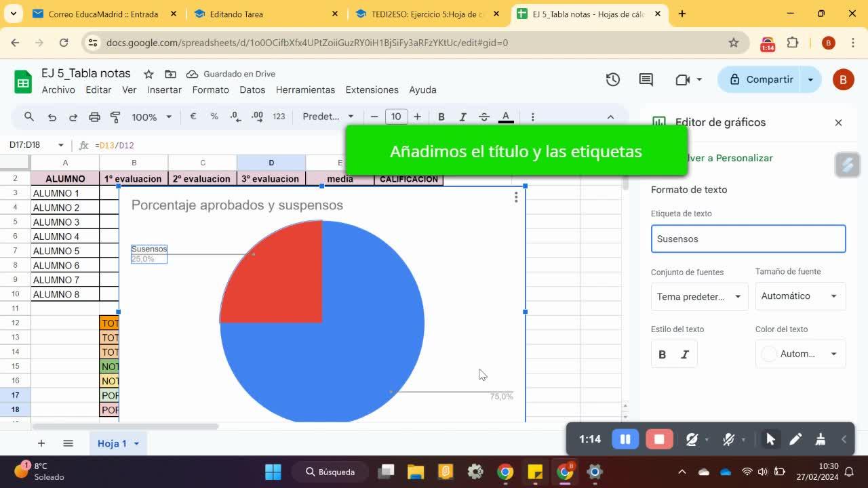Viewport: 868px width, 488px height.
Task: Move the document to a folder
Action: (x=170, y=74)
